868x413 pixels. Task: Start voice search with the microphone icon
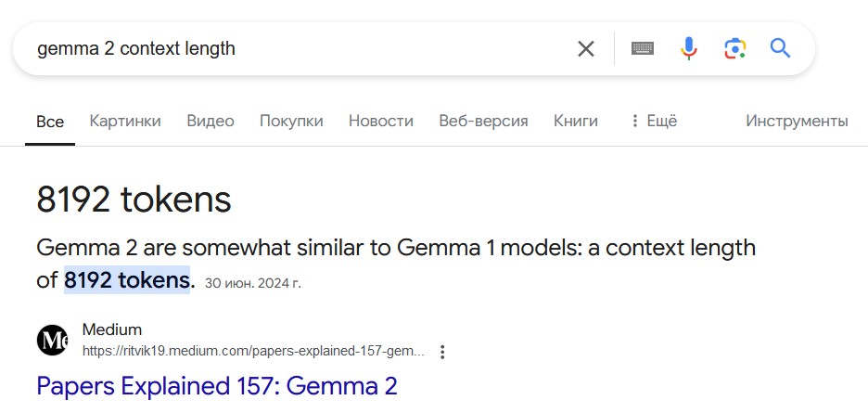[x=689, y=49]
